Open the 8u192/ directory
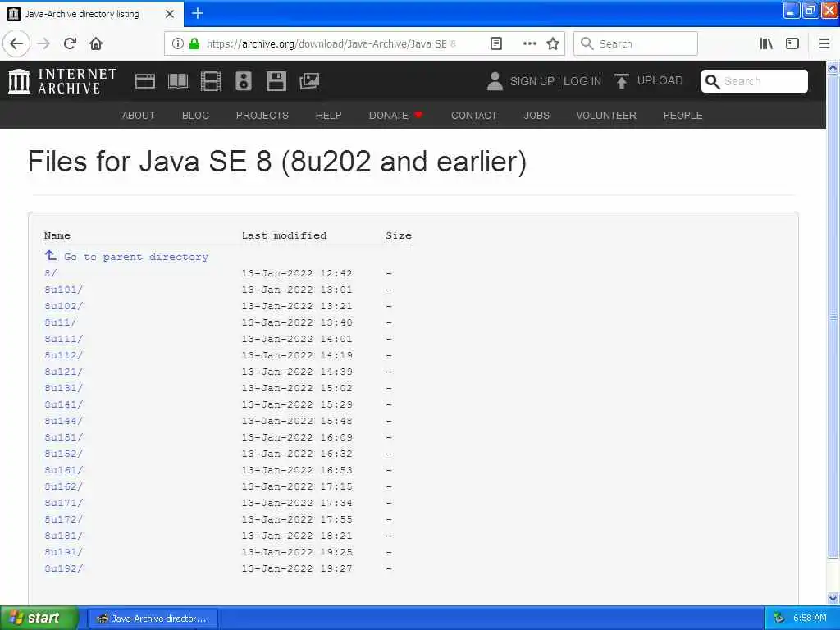Viewport: 840px width, 630px height. 64,568
